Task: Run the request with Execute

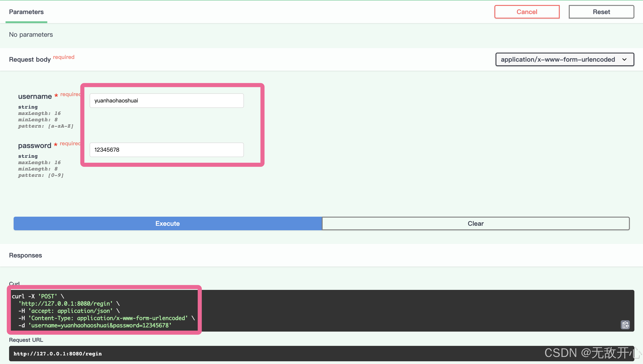Action: (168, 223)
